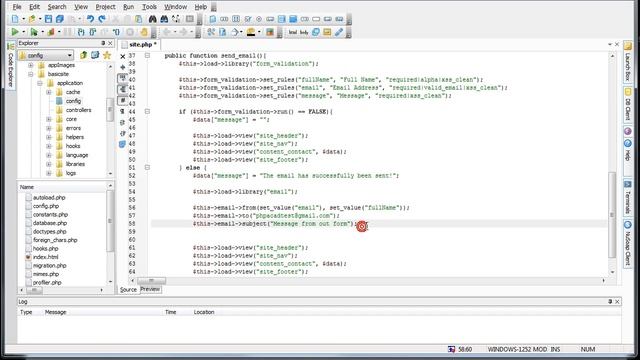
Task: Click the Redo arrow icon
Action: [102, 19]
